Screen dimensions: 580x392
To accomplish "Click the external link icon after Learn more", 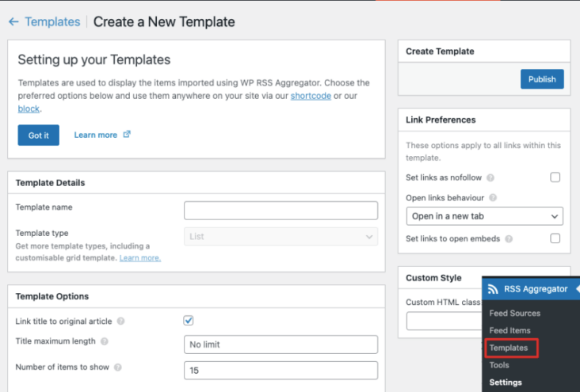I will [127, 135].
